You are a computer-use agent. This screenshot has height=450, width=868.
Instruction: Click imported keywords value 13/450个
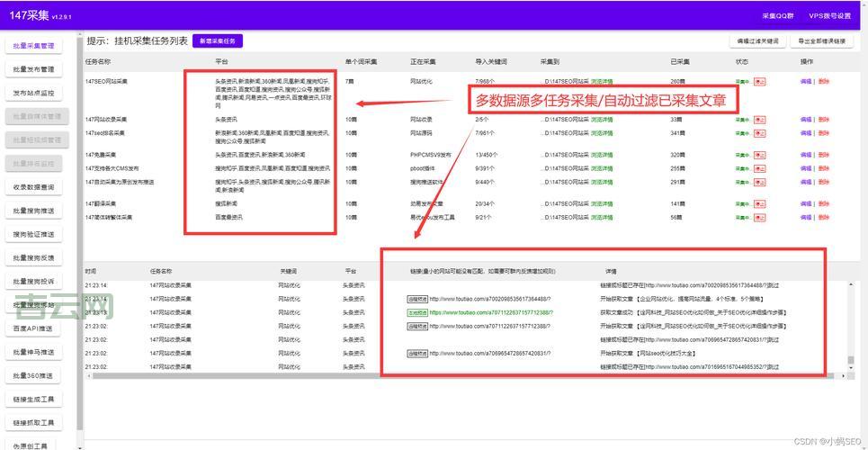[x=486, y=155]
